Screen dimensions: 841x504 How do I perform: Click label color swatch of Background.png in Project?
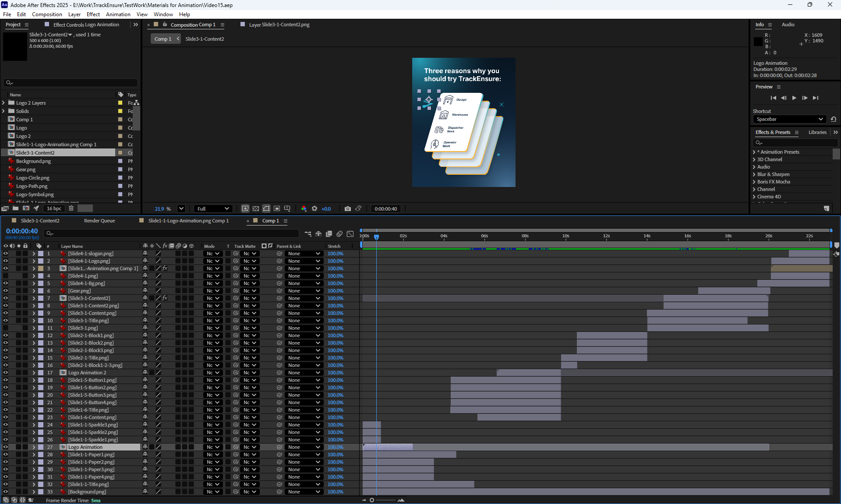click(120, 161)
